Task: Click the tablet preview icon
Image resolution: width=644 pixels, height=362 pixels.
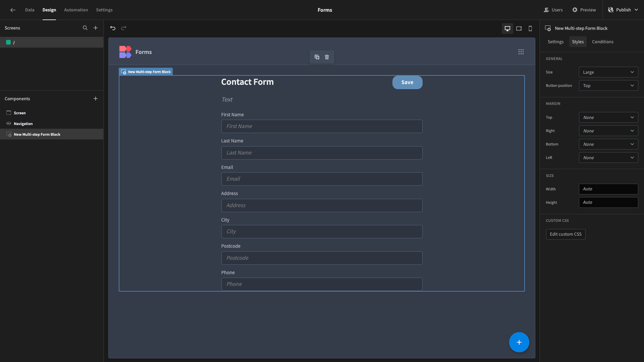Action: coord(518,28)
